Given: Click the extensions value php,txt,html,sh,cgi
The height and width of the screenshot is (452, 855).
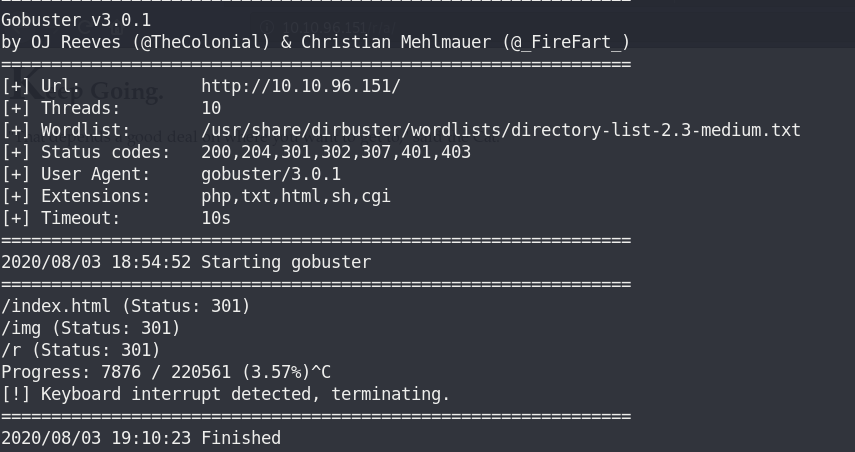Looking at the screenshot, I should click(296, 196).
